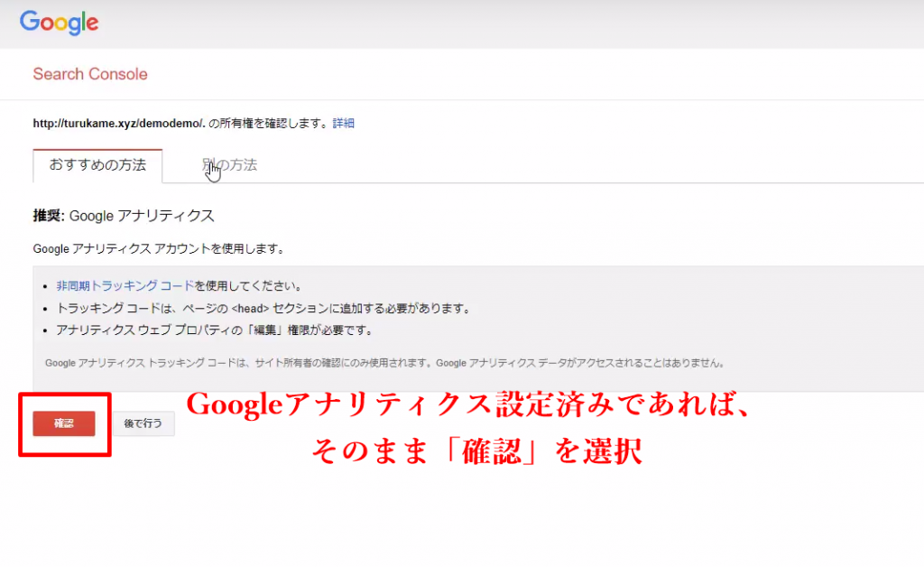The height and width of the screenshot is (567, 924).
Task: Click the Google アナリティクス アカウントを使用します text
Action: pyautogui.click(x=159, y=248)
